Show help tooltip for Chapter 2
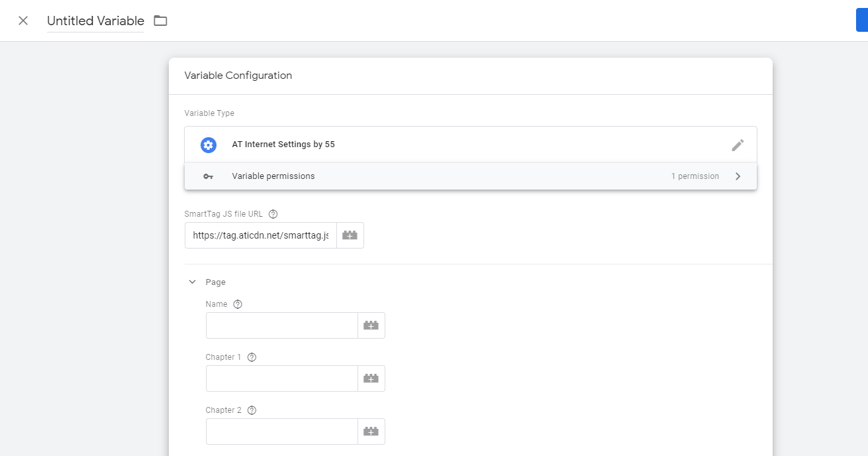Image resolution: width=868 pixels, height=456 pixels. pyautogui.click(x=252, y=410)
